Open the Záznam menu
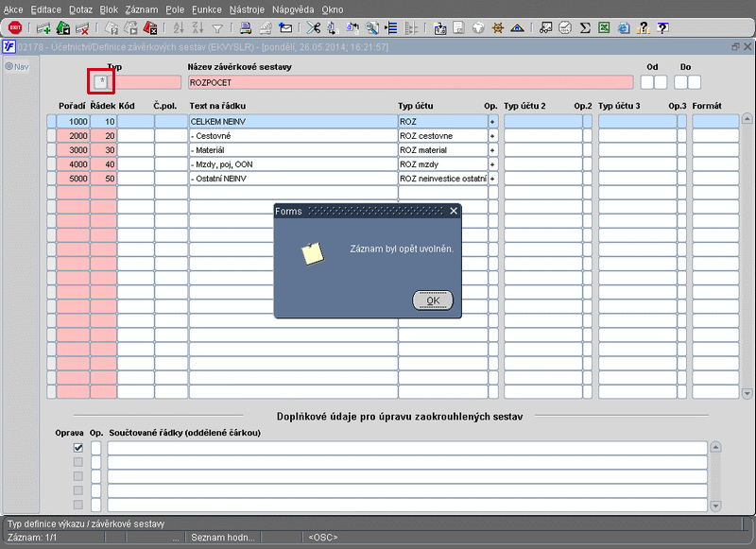 pyautogui.click(x=143, y=8)
